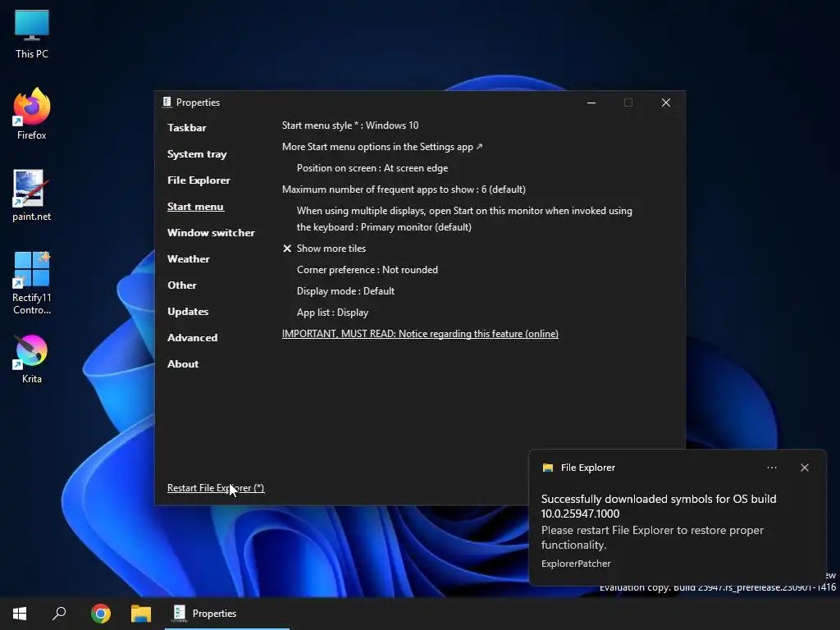The width and height of the screenshot is (840, 630).
Task: Switch to the File Explorer section
Action: 199,180
